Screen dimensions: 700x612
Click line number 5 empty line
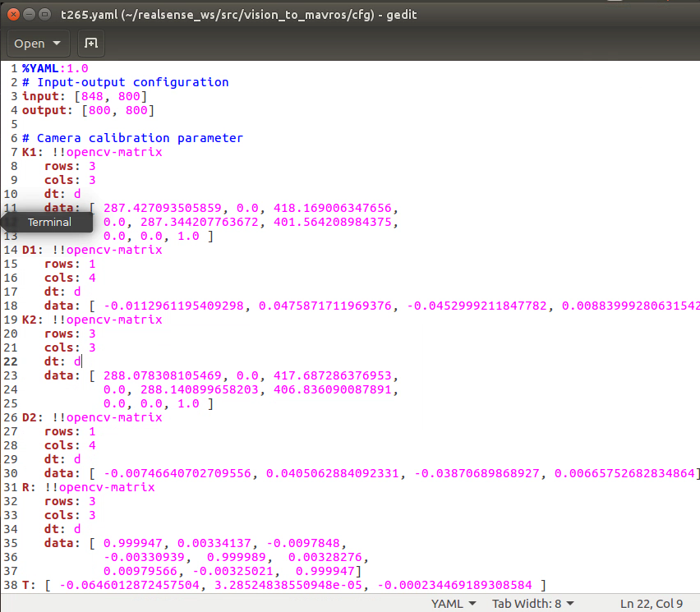[14, 124]
